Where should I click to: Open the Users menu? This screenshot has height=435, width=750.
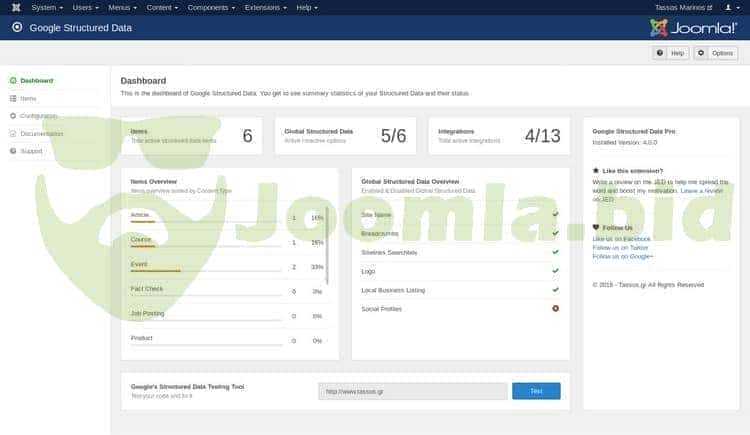(x=86, y=8)
